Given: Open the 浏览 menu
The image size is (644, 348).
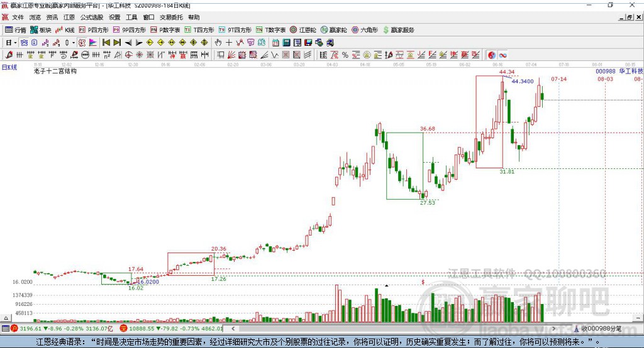Looking at the screenshot, I should (35, 17).
